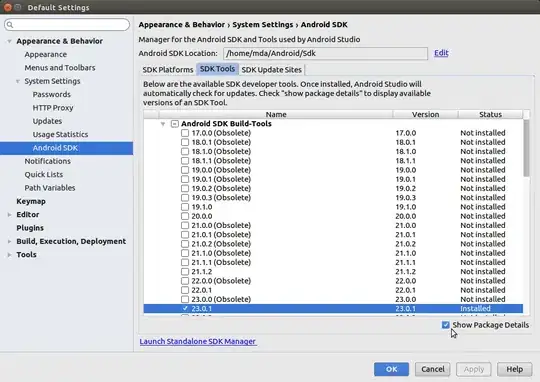Check the 19.1.0 build-tools checkbox
Screen dimensions: 540x382
click(x=185, y=207)
